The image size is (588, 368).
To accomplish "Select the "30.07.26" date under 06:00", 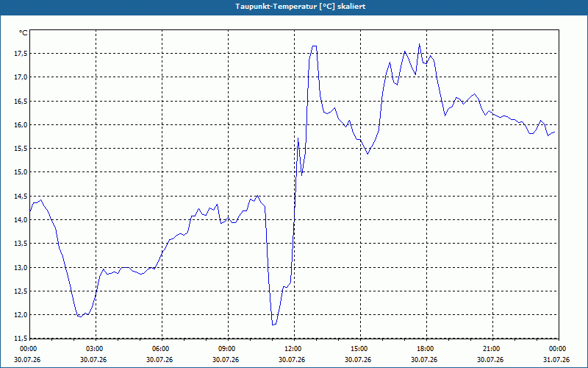I will (x=159, y=359).
